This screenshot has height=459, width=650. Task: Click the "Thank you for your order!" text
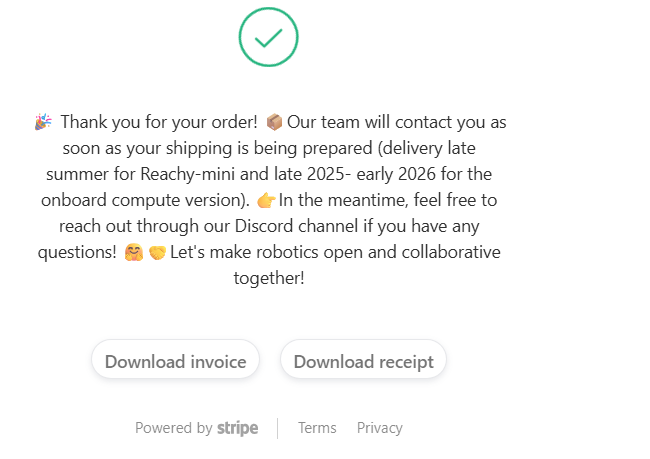click(158, 122)
